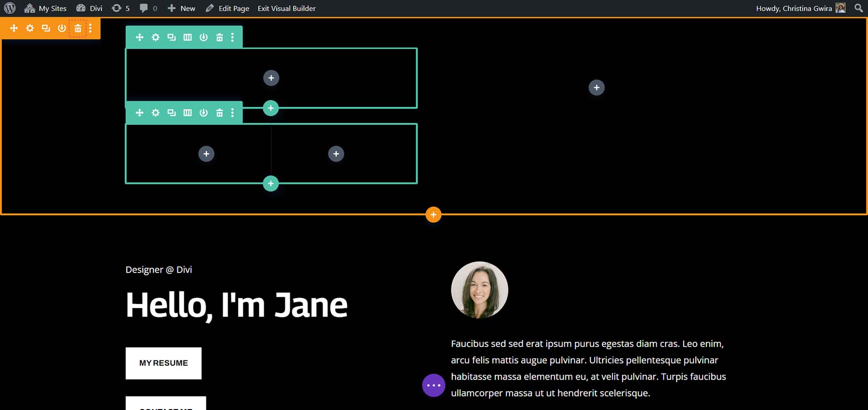The width and height of the screenshot is (868, 410).
Task: Toggle the orange section's disable power icon
Action: (62, 28)
